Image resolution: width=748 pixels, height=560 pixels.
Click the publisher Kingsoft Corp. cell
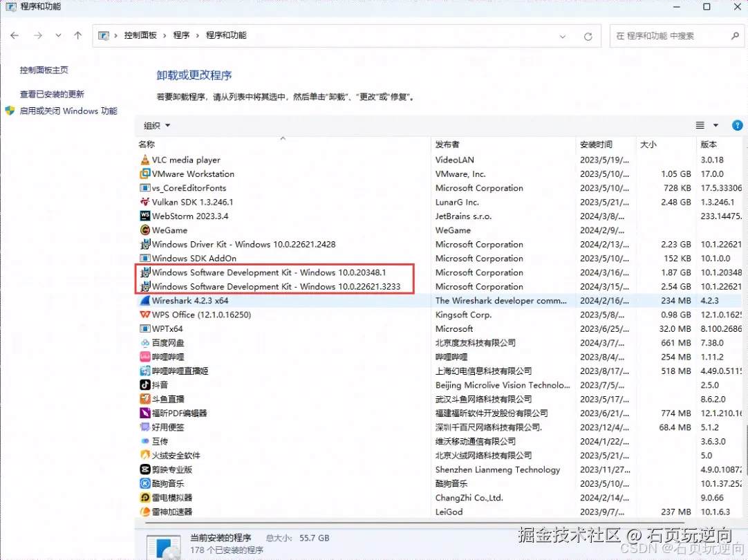pos(463,315)
